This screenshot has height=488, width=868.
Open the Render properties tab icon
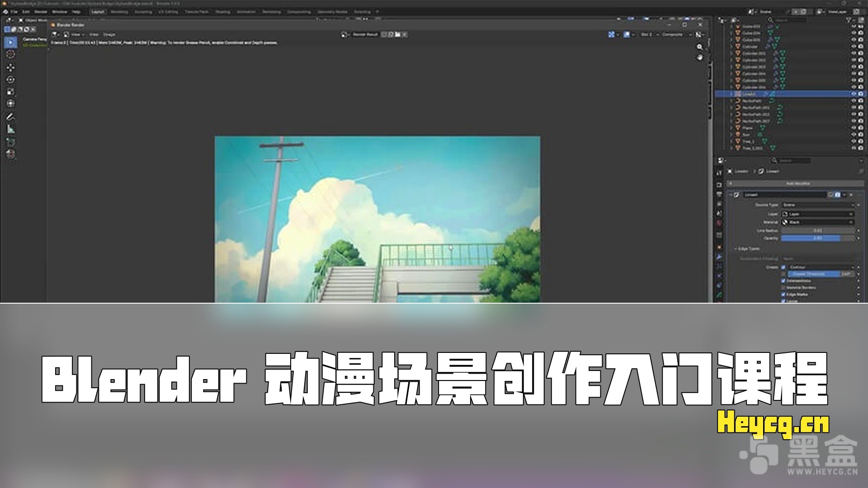[719, 185]
